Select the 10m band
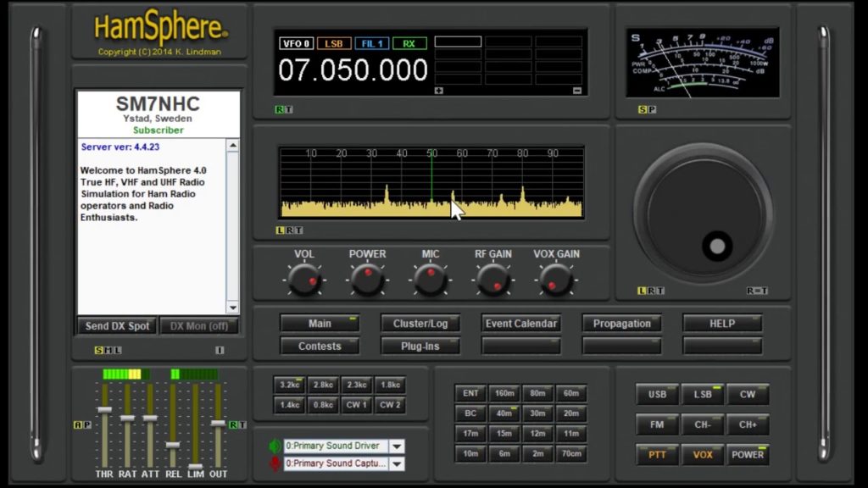 tap(470, 454)
